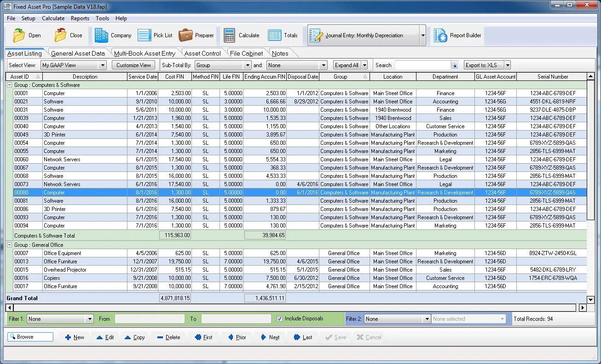
Task: Open the Company building icon
Action: pos(101,35)
